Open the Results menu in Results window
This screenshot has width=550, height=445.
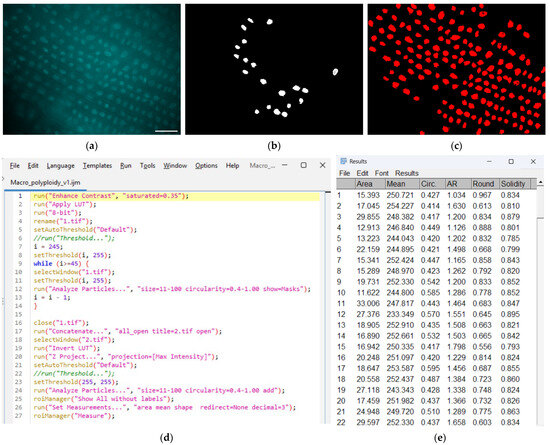point(407,173)
